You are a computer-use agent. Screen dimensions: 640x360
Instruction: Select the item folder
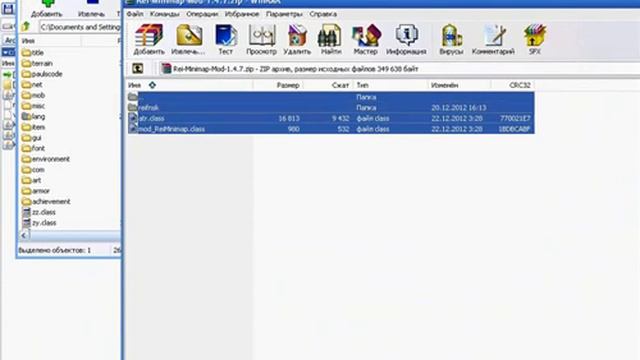tap(33, 127)
